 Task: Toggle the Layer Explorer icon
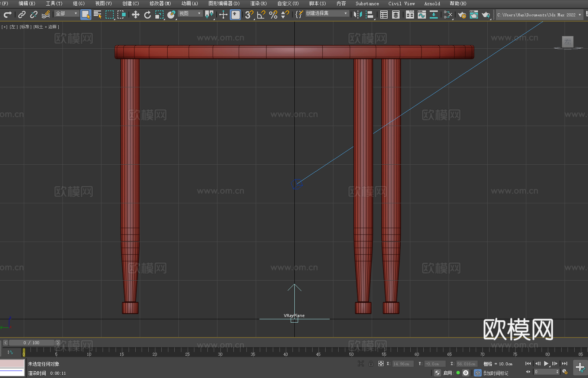(x=396, y=14)
